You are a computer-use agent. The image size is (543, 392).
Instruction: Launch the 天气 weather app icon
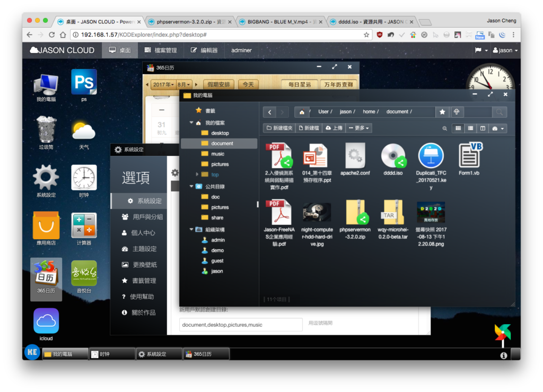(84, 135)
